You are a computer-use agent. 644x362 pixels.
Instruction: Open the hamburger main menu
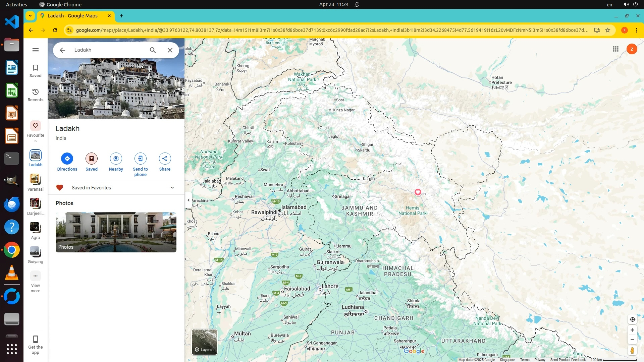36,50
